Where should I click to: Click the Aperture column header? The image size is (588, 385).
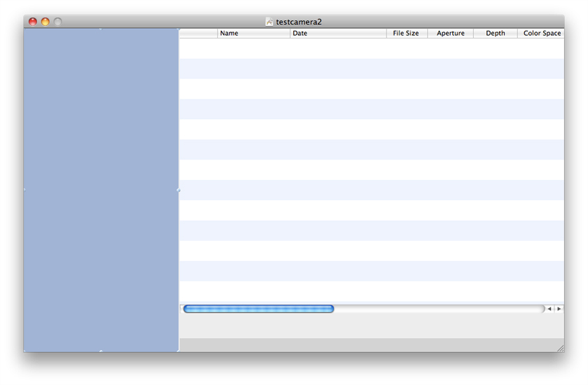coord(450,33)
